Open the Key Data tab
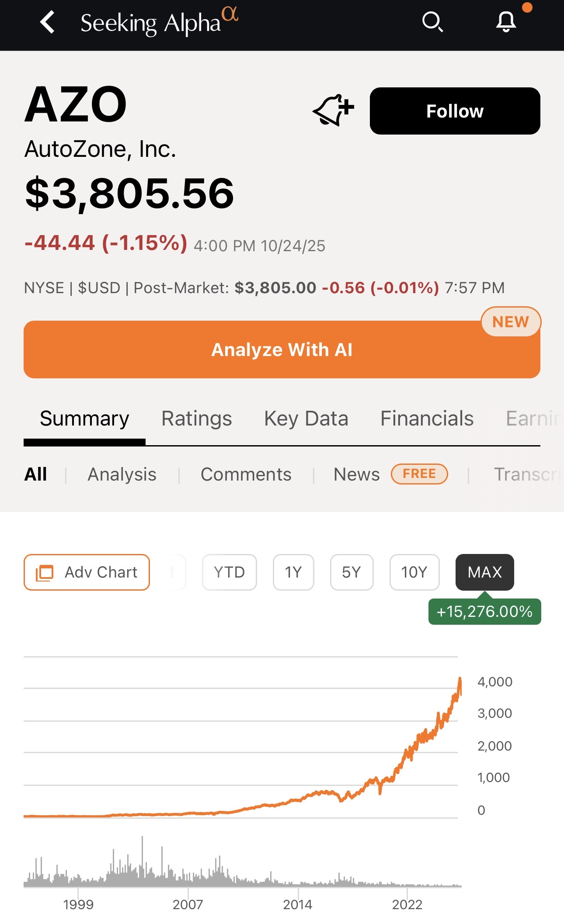This screenshot has width=564, height=924. 306,419
